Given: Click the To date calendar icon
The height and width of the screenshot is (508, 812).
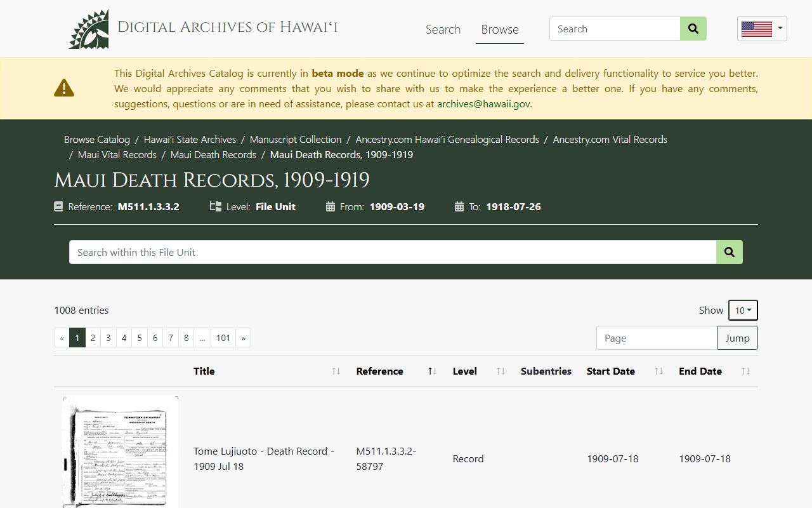Looking at the screenshot, I should (459, 206).
